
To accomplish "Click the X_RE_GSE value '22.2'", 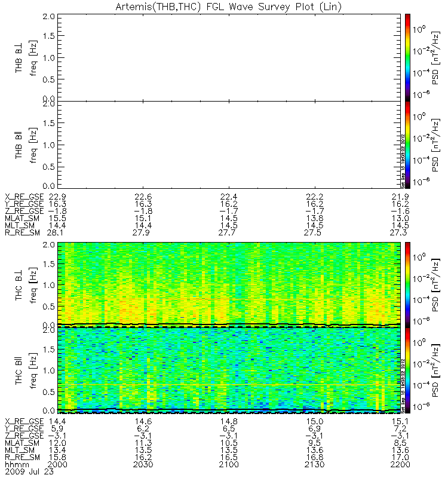I will pyautogui.click(x=315, y=197).
